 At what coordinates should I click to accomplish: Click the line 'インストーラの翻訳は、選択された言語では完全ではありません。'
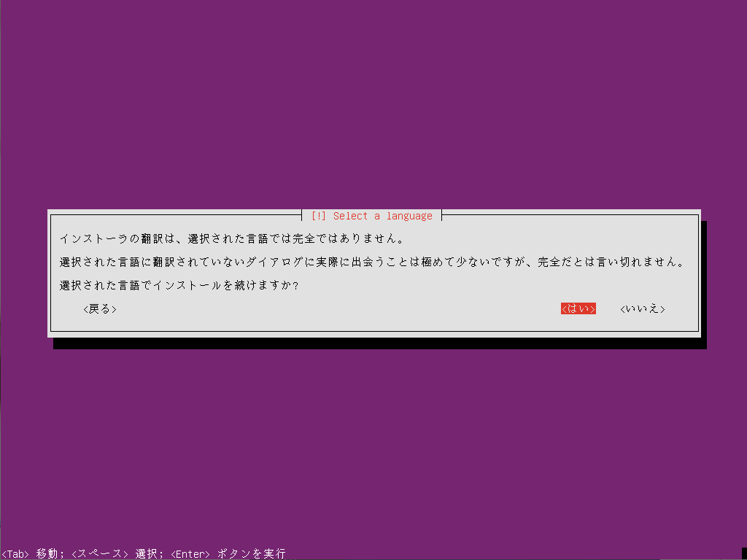[x=231, y=239]
